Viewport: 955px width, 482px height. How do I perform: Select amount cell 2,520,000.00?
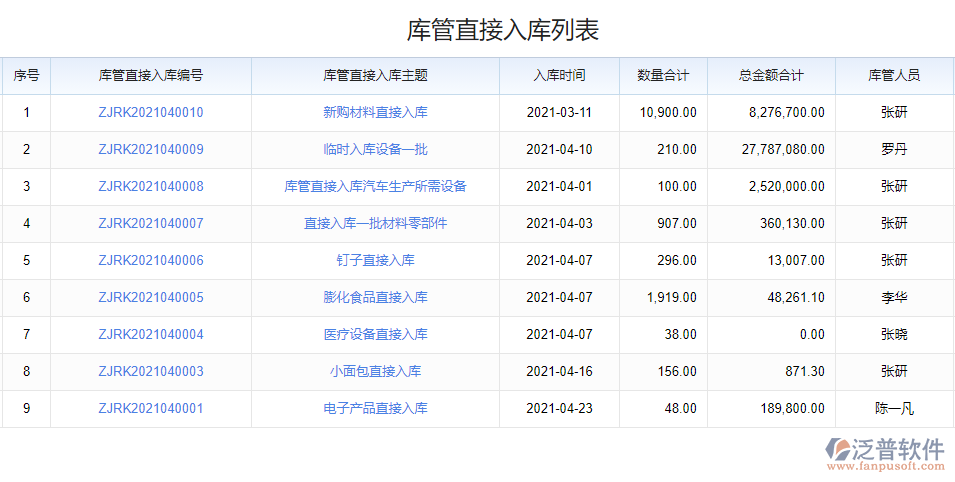click(x=771, y=186)
